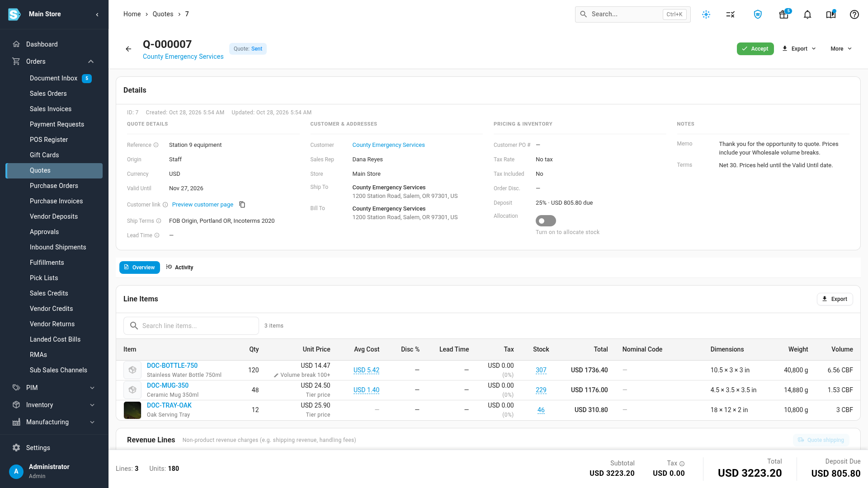Click the Tax info icon in the totals bar
868x488 pixels.
[682, 464]
